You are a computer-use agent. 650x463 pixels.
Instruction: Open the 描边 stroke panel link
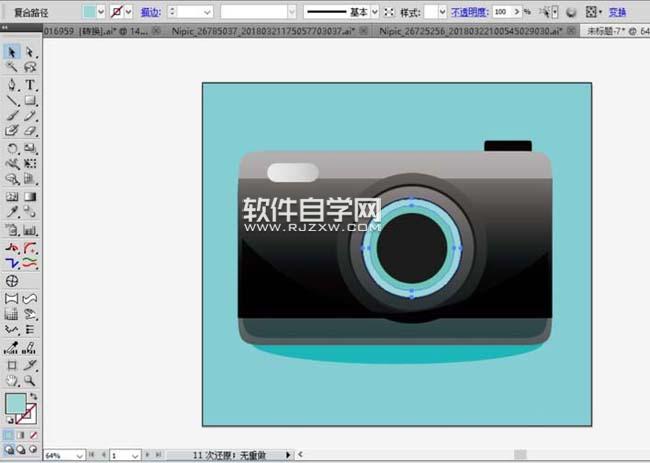pos(150,12)
